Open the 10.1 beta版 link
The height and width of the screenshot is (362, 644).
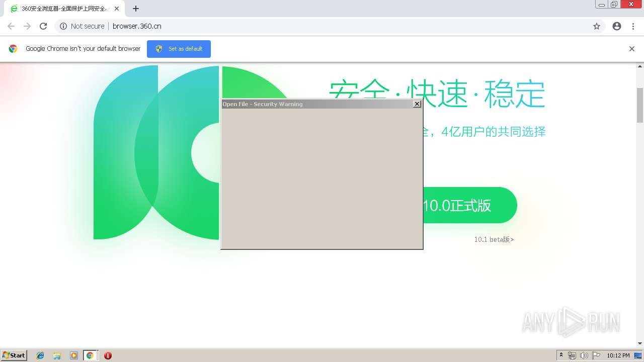(494, 239)
